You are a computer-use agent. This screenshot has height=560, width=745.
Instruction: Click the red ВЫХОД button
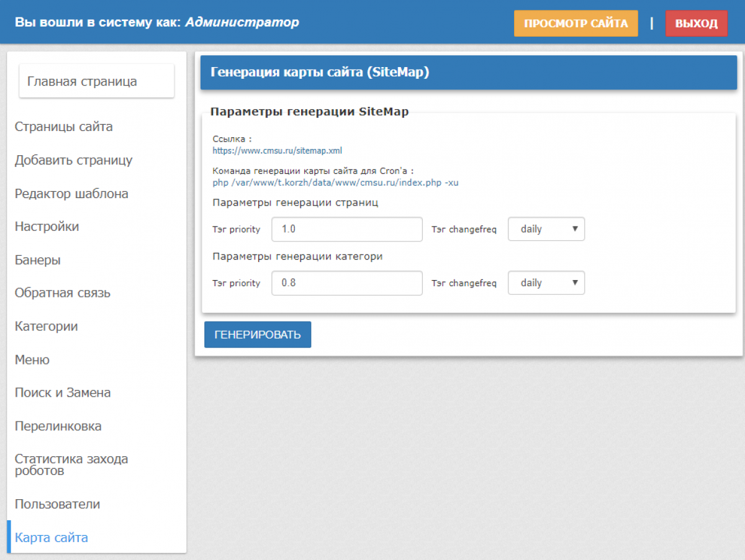tap(697, 24)
